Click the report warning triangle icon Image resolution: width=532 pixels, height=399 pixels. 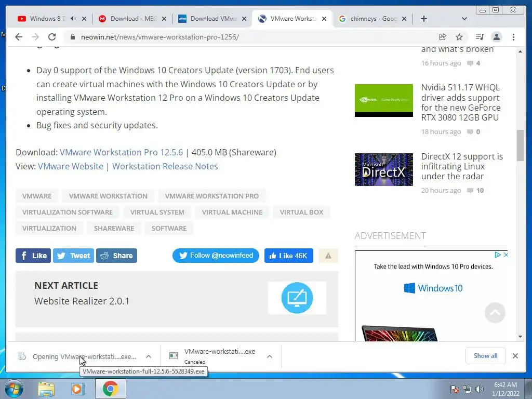coord(328,256)
